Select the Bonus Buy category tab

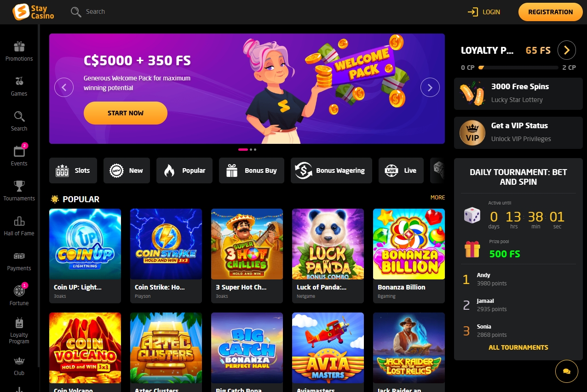click(252, 170)
